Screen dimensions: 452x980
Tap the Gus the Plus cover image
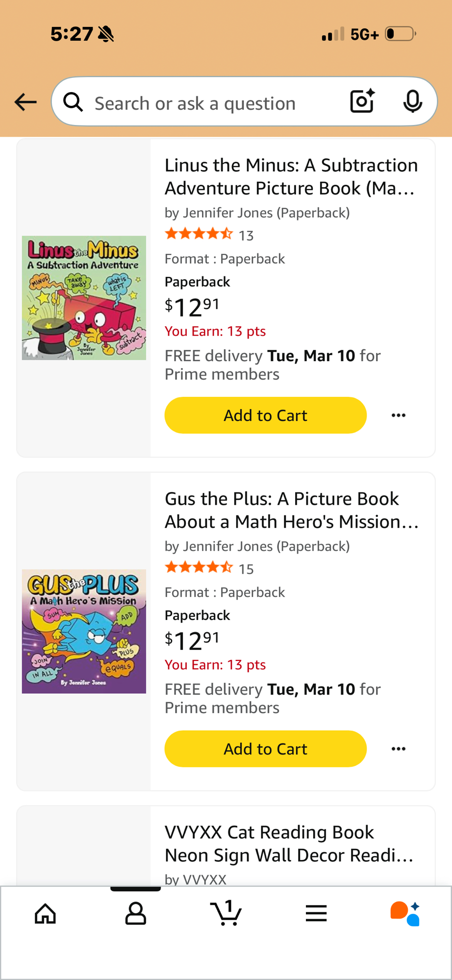[84, 631]
